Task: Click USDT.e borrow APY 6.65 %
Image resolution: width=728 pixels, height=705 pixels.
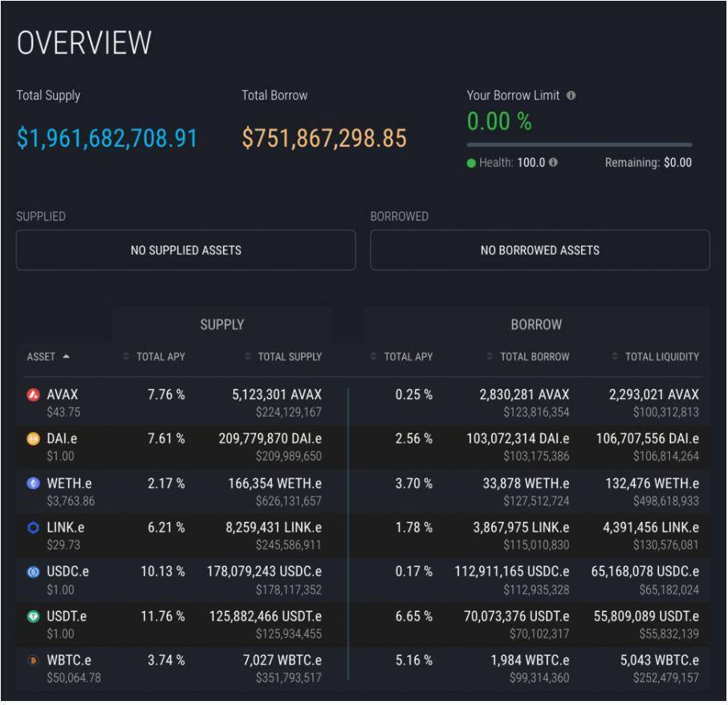Action: [x=413, y=617]
